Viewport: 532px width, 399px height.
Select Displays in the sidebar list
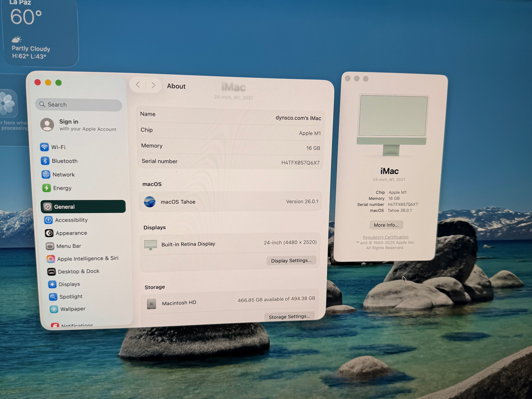69,284
